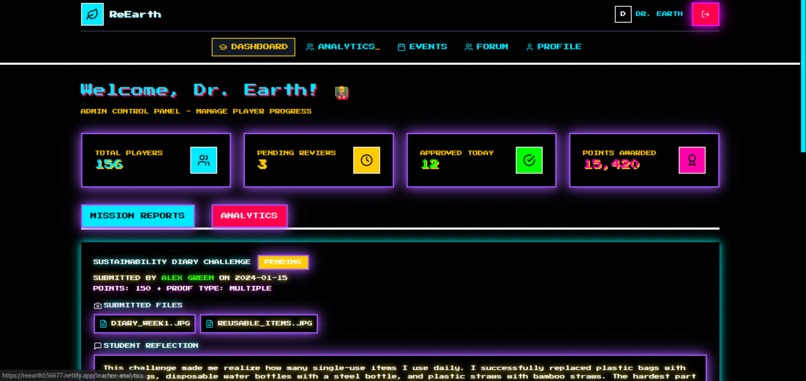This screenshot has width=806, height=381.
Task: Click the Approved Today checkmark icon
Action: 529,160
